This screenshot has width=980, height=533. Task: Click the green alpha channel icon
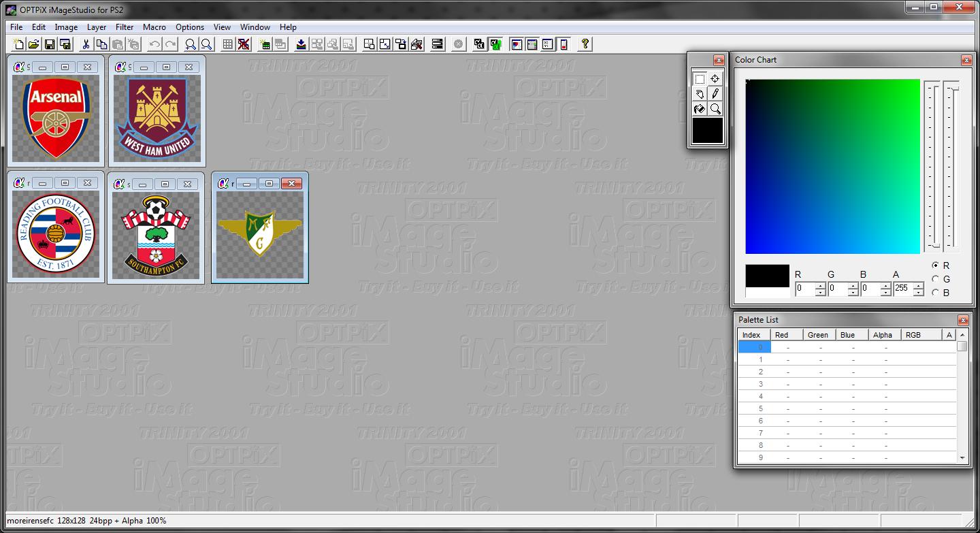pyautogui.click(x=495, y=44)
